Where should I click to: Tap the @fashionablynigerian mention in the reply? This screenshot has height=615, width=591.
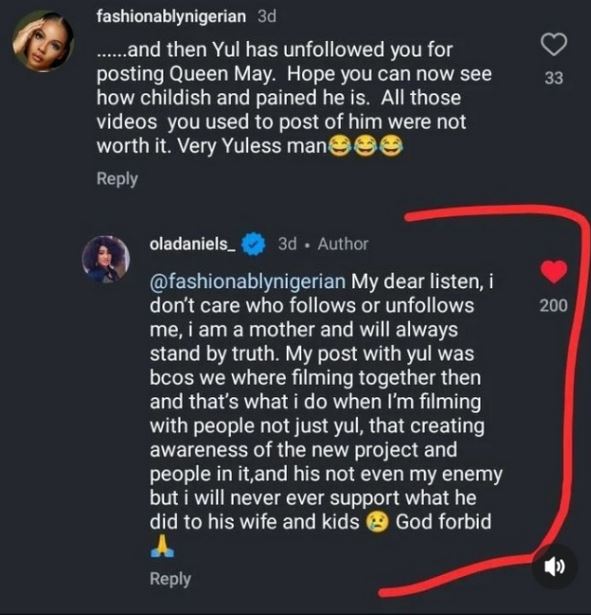pos(247,282)
